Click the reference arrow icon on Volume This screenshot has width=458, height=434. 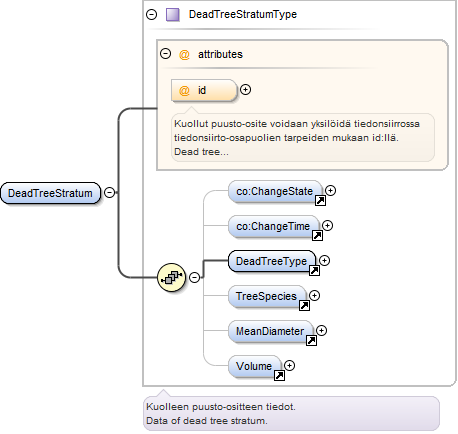279,376
